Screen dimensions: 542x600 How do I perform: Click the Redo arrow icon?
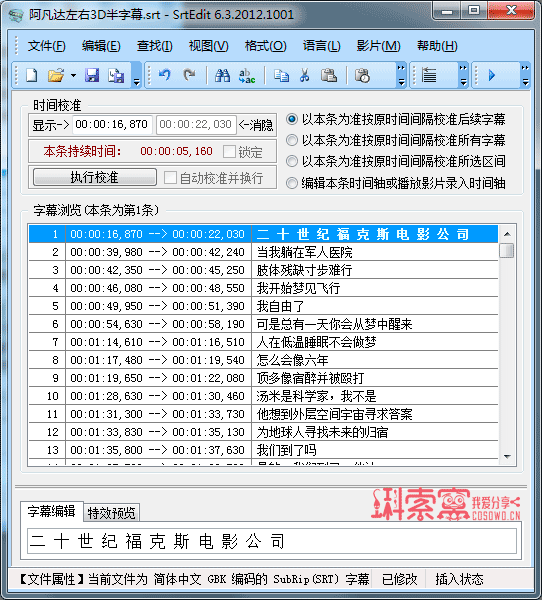189,75
